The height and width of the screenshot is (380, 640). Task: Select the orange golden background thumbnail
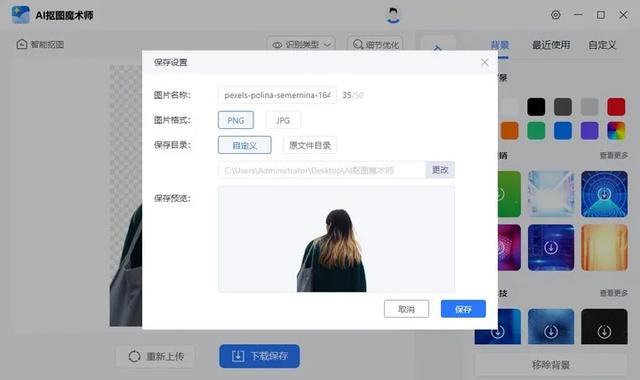[x=604, y=247]
